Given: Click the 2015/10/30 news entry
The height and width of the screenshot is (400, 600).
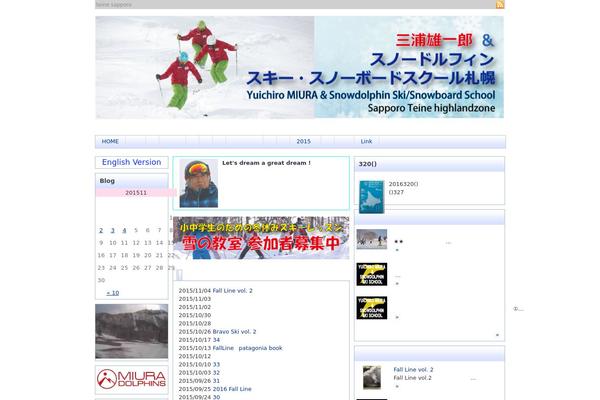Looking at the screenshot, I should point(195,315).
